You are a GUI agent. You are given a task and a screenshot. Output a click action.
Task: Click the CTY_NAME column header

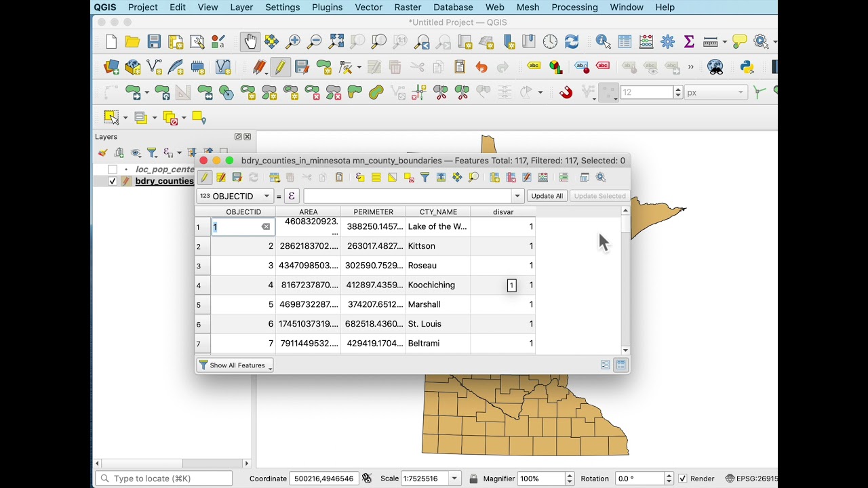tap(438, 212)
